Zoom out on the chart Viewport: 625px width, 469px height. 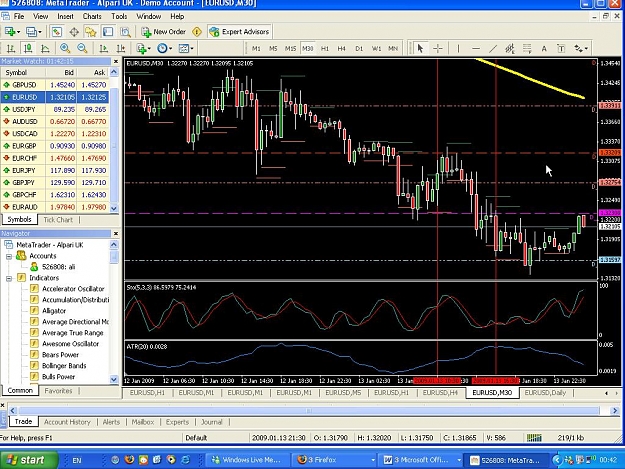82,48
